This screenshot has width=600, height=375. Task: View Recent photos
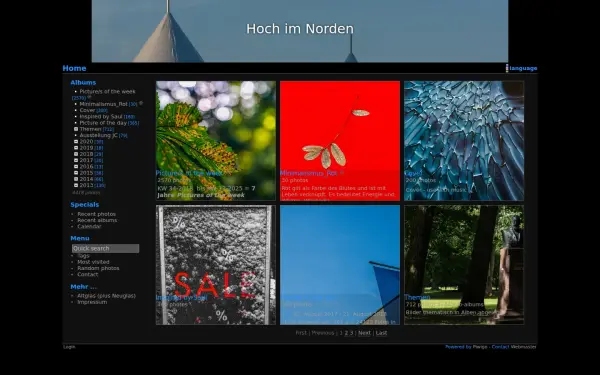(x=96, y=214)
